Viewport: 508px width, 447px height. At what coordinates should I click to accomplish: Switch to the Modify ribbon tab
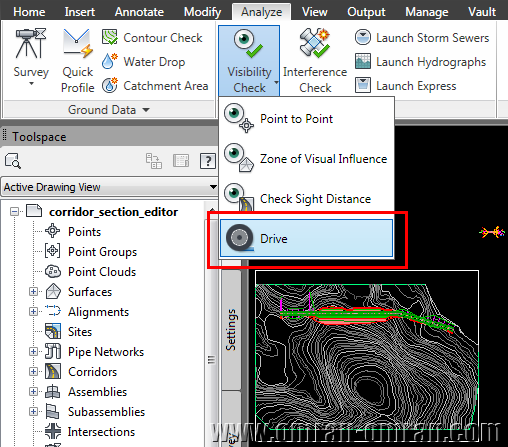(202, 12)
